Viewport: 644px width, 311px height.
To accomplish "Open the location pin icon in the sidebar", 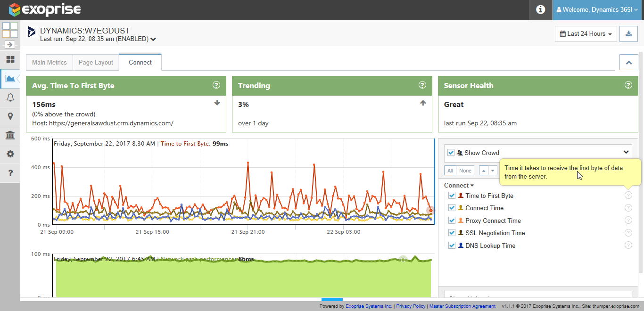I will (10, 116).
